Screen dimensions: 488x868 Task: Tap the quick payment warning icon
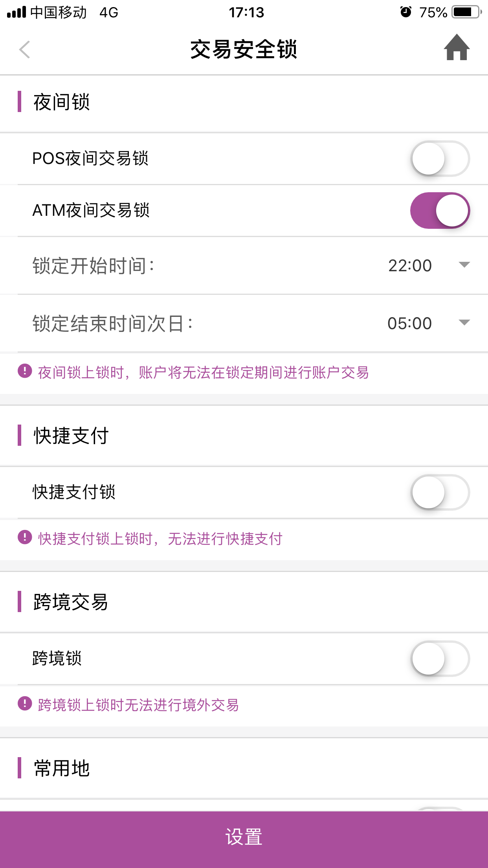coord(25,537)
